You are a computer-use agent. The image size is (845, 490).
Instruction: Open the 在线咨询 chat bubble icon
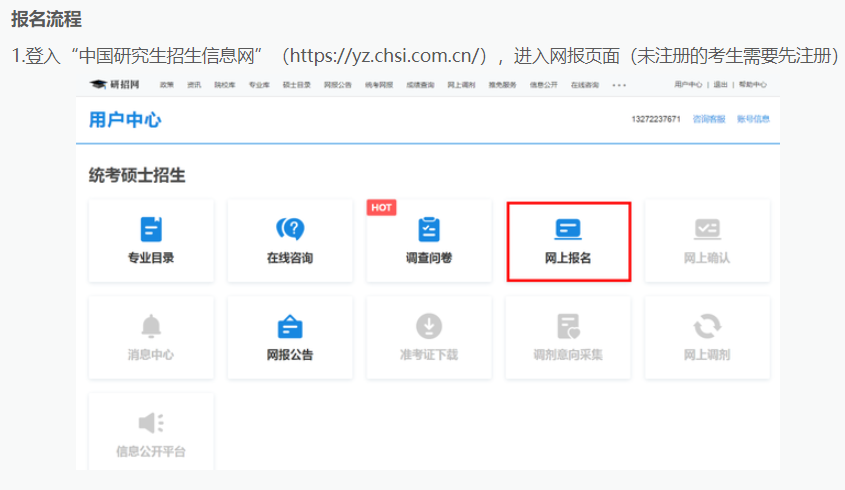(x=290, y=229)
